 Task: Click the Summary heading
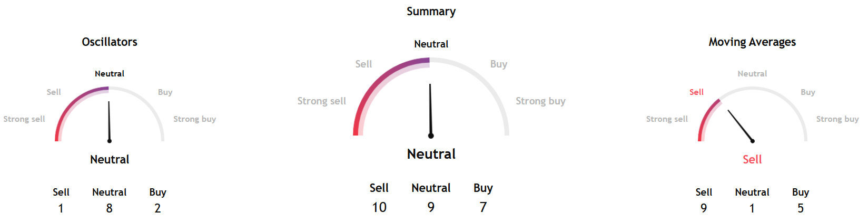click(431, 12)
